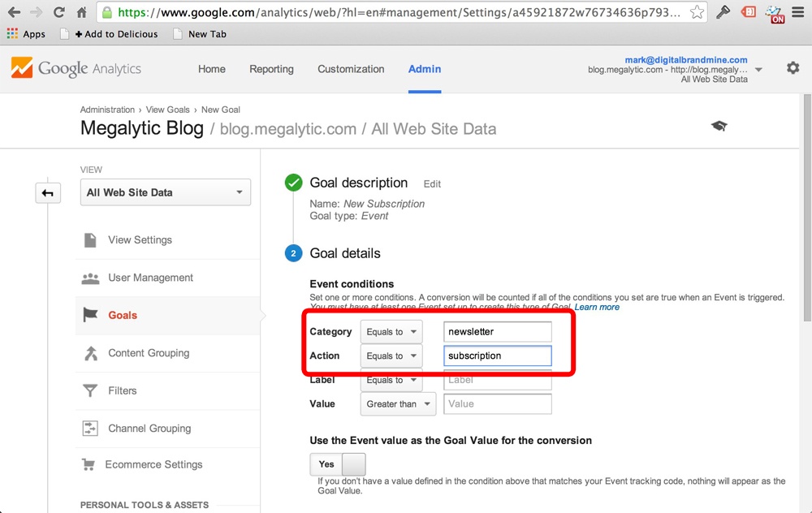
Task: Open Content Grouping in sidebar
Action: click(149, 353)
